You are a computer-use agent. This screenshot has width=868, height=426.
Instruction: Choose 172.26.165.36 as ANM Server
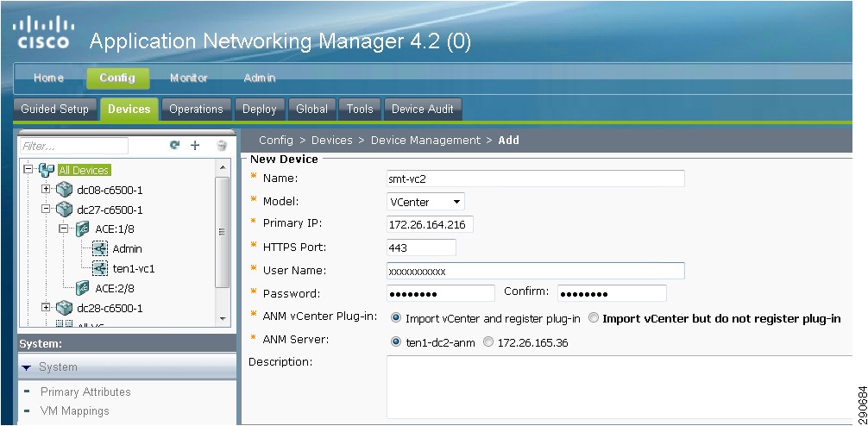(x=488, y=342)
